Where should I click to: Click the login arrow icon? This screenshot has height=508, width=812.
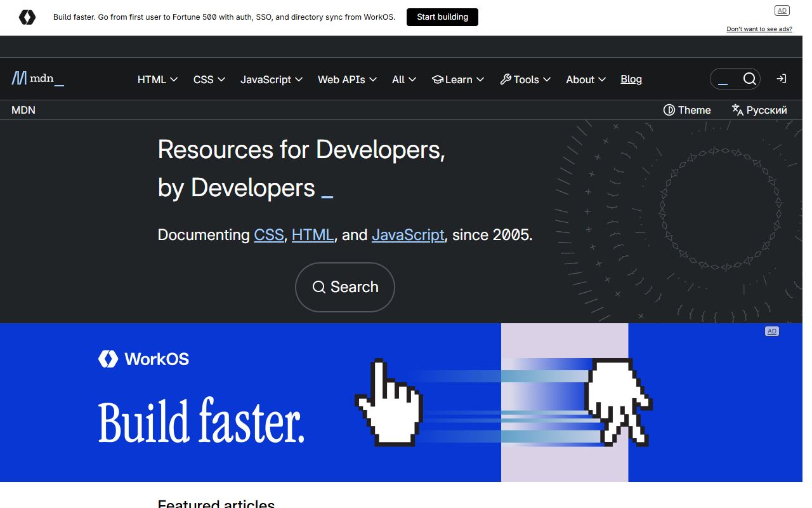[782, 79]
